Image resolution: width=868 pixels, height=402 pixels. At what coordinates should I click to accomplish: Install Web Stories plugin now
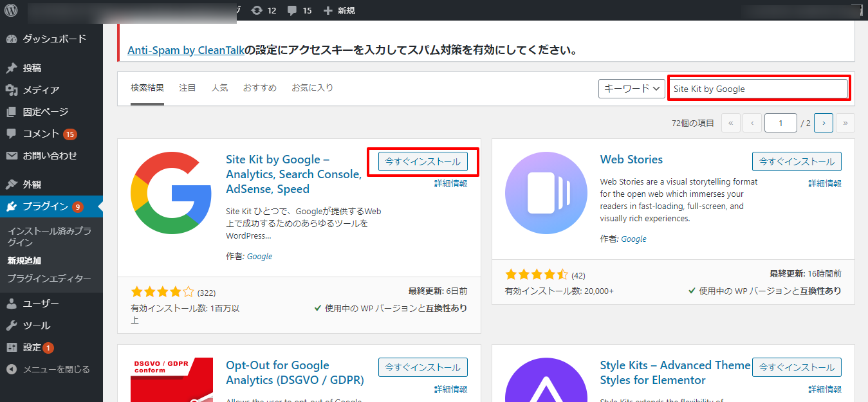tap(797, 161)
